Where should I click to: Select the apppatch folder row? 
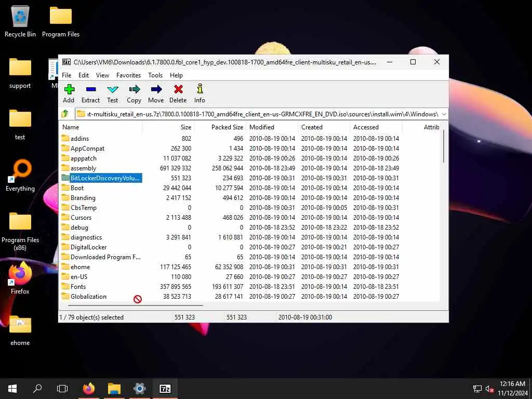click(250, 158)
